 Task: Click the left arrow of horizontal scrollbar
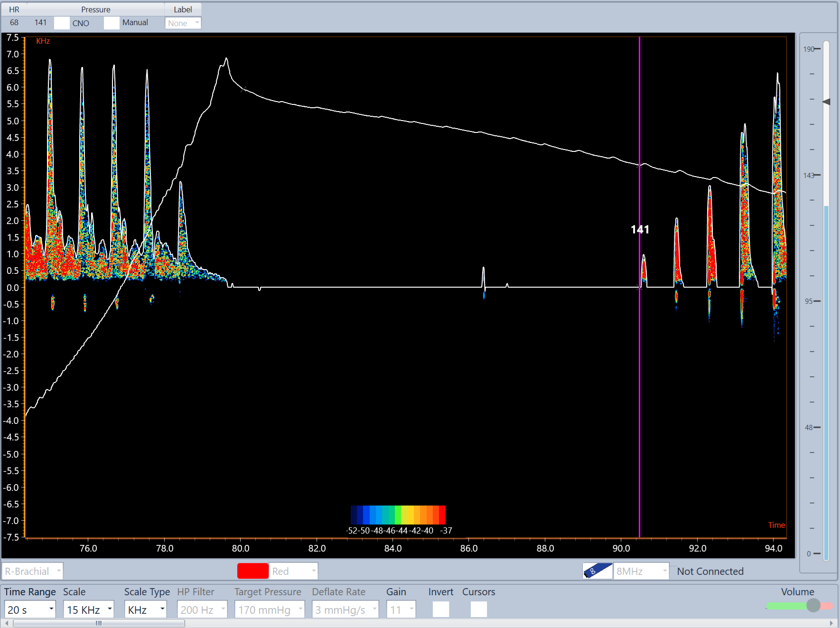point(7,623)
